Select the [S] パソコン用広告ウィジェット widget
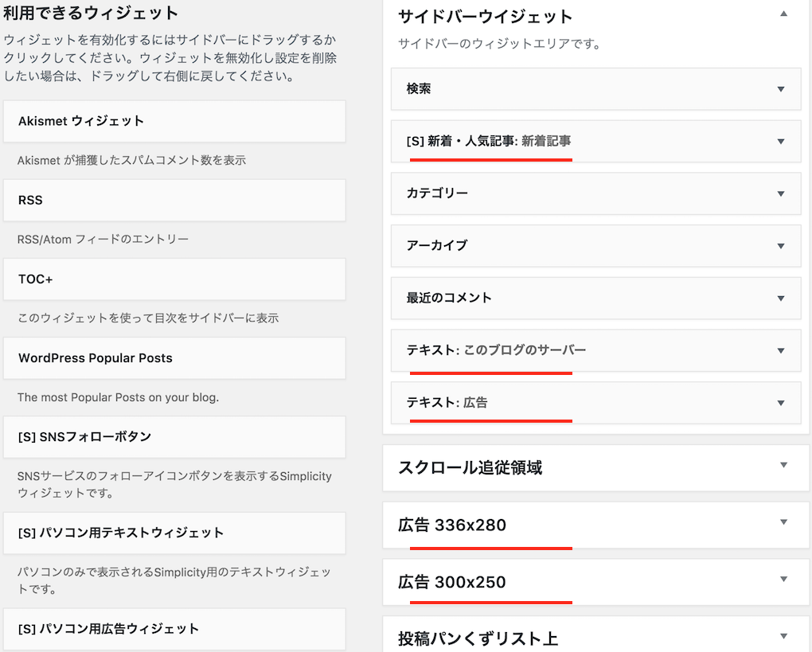The image size is (812, 652). 174,629
